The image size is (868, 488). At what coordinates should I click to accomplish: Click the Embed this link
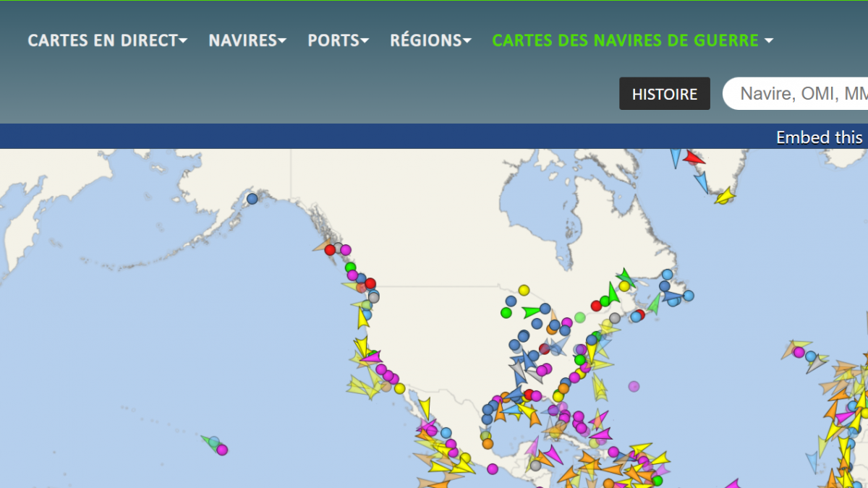point(820,137)
